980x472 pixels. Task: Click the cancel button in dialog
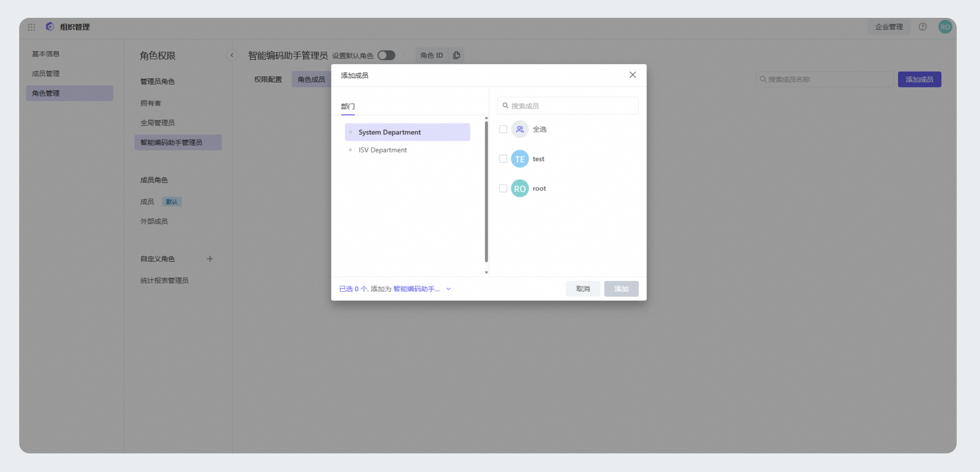click(583, 289)
